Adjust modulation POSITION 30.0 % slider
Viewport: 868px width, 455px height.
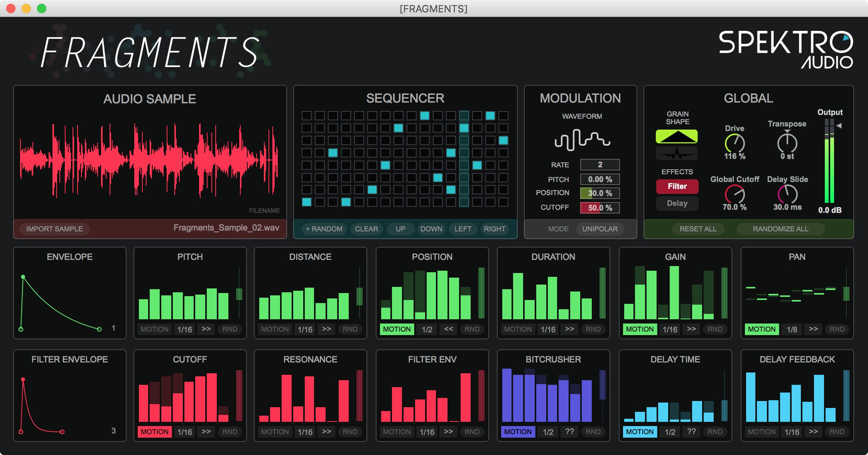(x=600, y=193)
